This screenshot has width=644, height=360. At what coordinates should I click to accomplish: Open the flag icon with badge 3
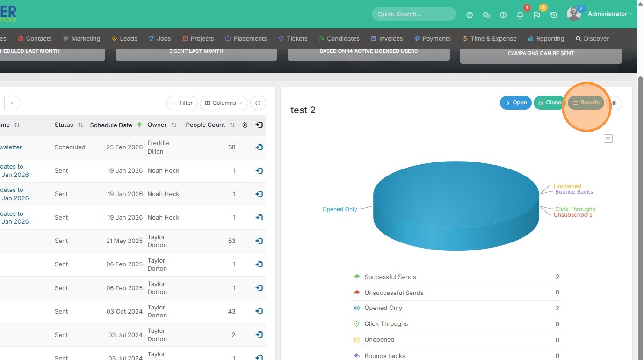coord(537,15)
